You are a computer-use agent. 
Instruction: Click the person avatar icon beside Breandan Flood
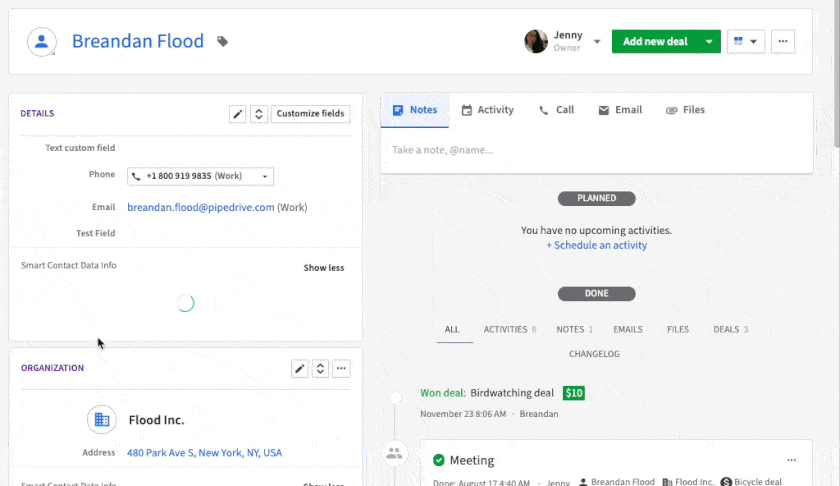(42, 41)
